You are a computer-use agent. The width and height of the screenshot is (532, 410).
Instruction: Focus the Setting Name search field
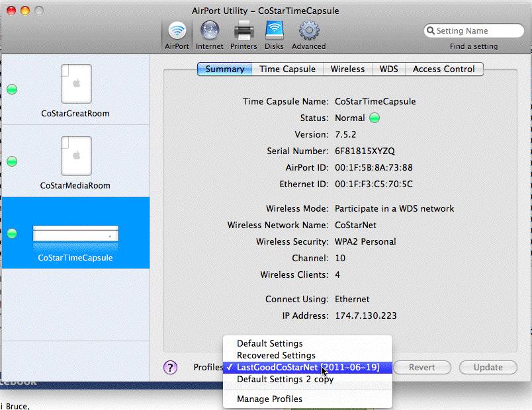474,30
